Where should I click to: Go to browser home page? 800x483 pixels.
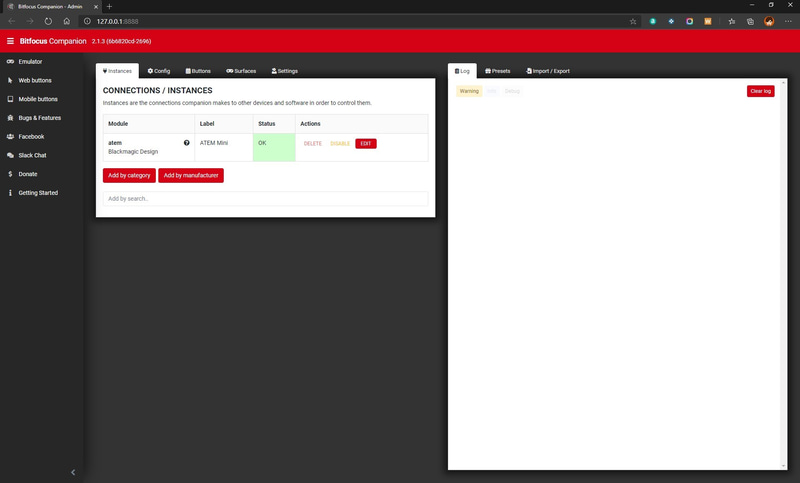click(66, 21)
